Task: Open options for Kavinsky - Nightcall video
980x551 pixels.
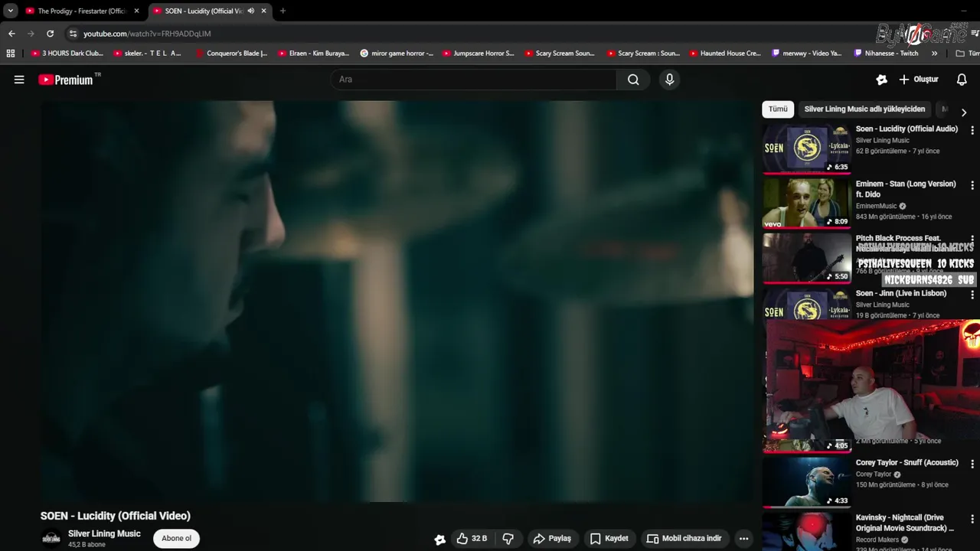Action: [972, 520]
